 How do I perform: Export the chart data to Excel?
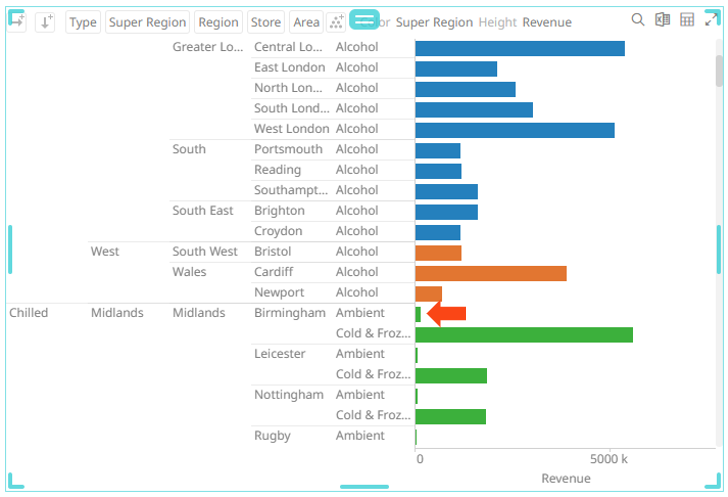pos(662,20)
